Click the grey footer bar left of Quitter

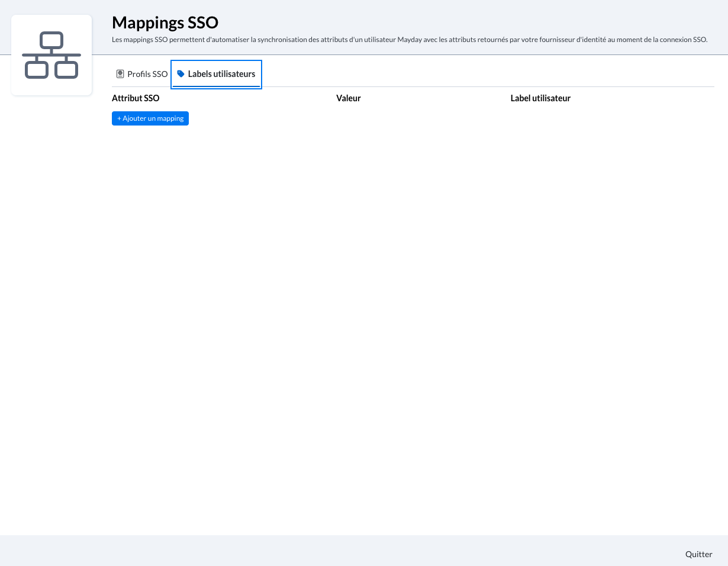[x=355, y=551]
